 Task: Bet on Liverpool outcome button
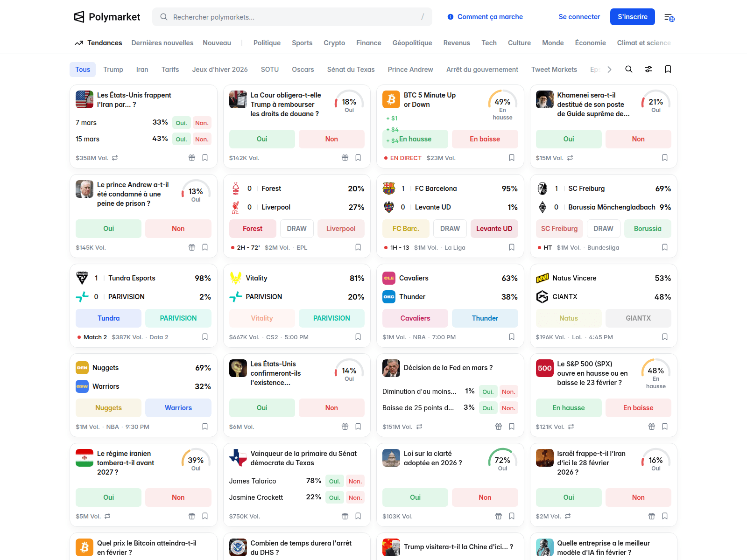tap(341, 229)
